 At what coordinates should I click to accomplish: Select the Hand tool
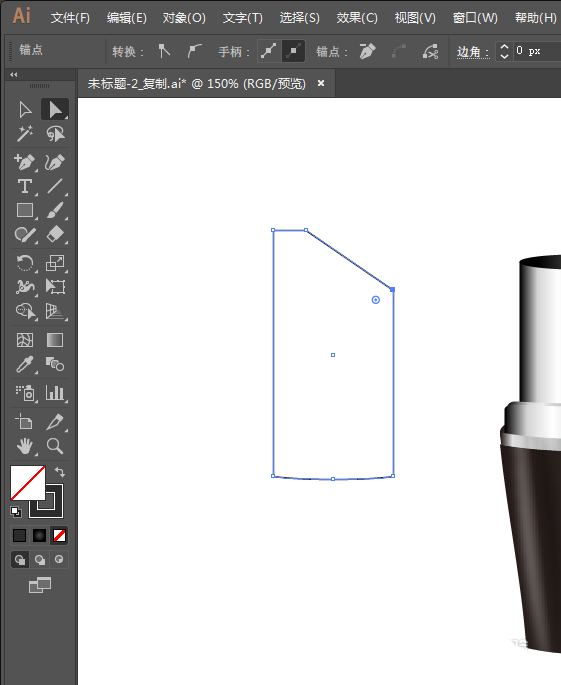(25, 446)
